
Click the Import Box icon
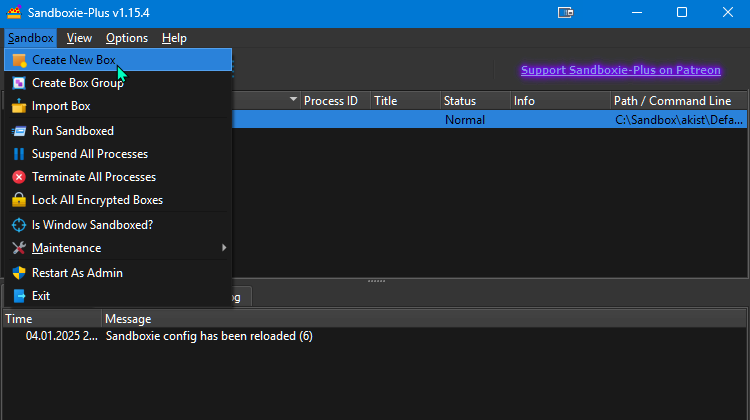pyautogui.click(x=19, y=106)
